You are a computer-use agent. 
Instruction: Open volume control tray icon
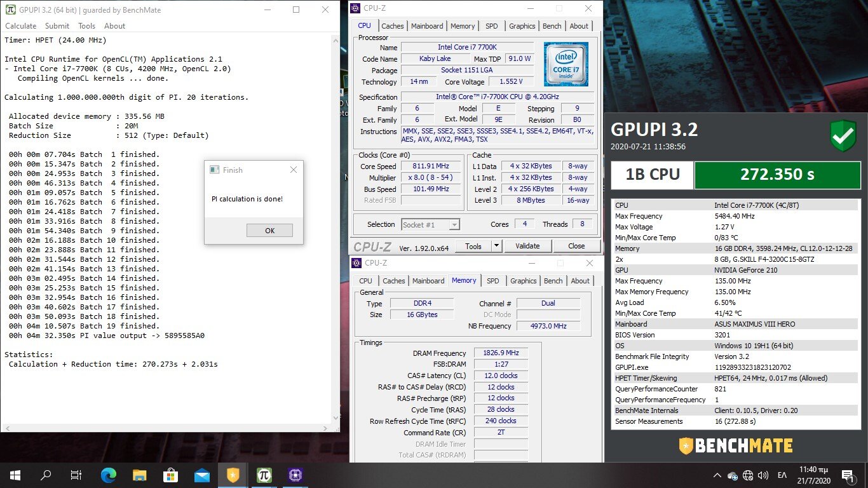(763, 475)
